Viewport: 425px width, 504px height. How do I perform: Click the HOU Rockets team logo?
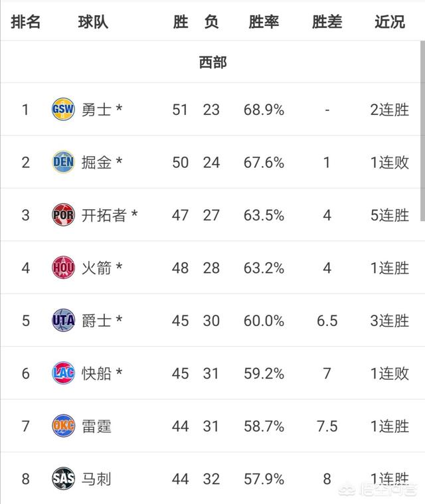click(63, 268)
